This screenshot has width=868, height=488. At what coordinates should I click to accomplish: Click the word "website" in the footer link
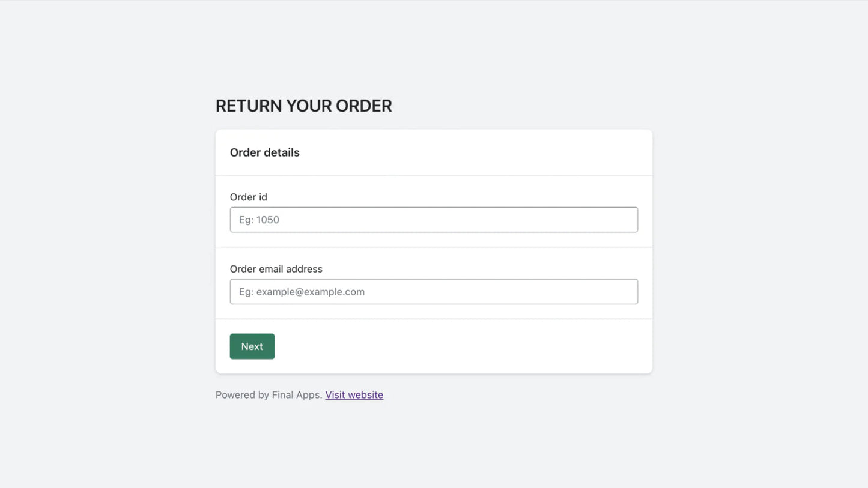pyautogui.click(x=365, y=395)
